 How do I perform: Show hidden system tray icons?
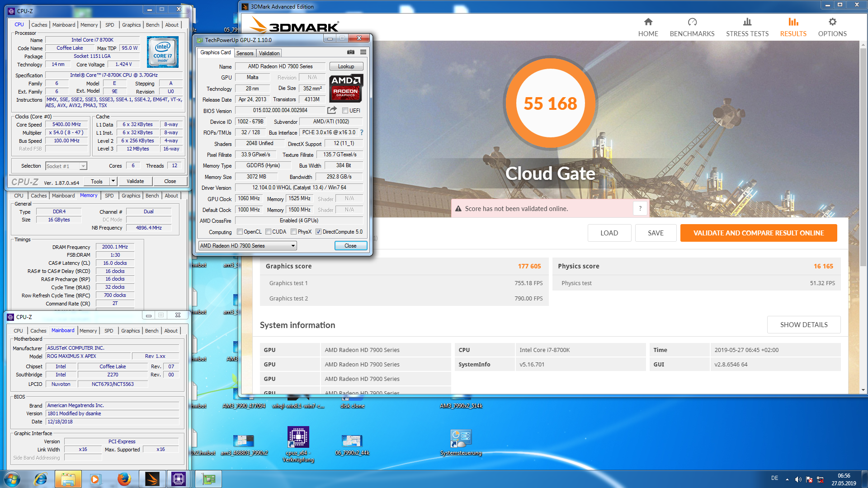point(787,479)
